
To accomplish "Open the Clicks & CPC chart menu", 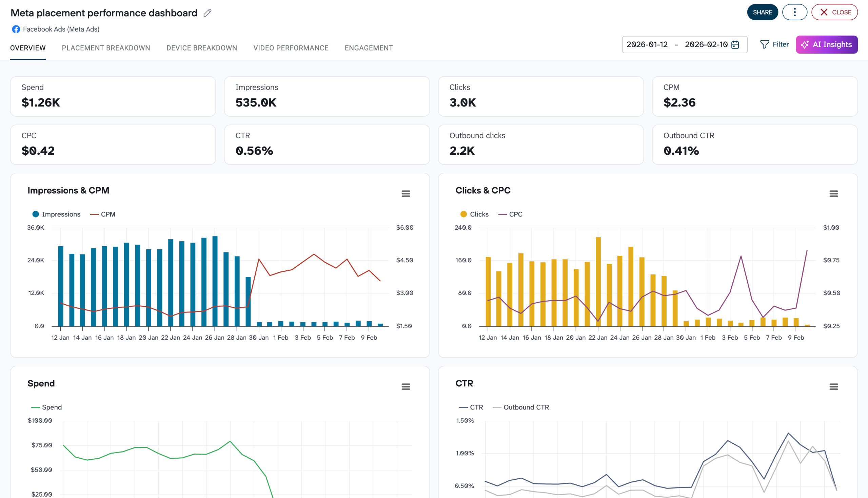I will pyautogui.click(x=833, y=194).
